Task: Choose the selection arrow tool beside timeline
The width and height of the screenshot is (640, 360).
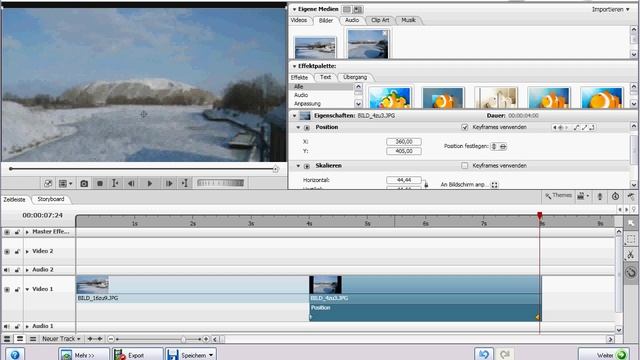Action: pos(631,223)
